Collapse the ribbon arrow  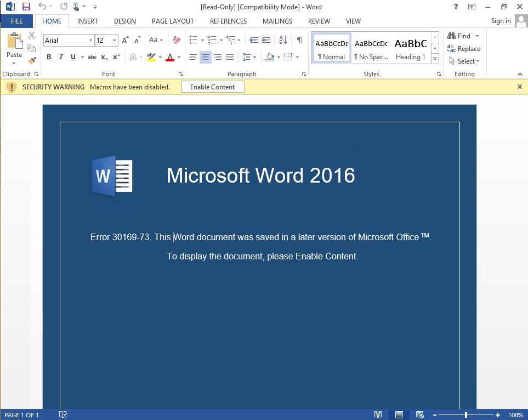tap(520, 74)
